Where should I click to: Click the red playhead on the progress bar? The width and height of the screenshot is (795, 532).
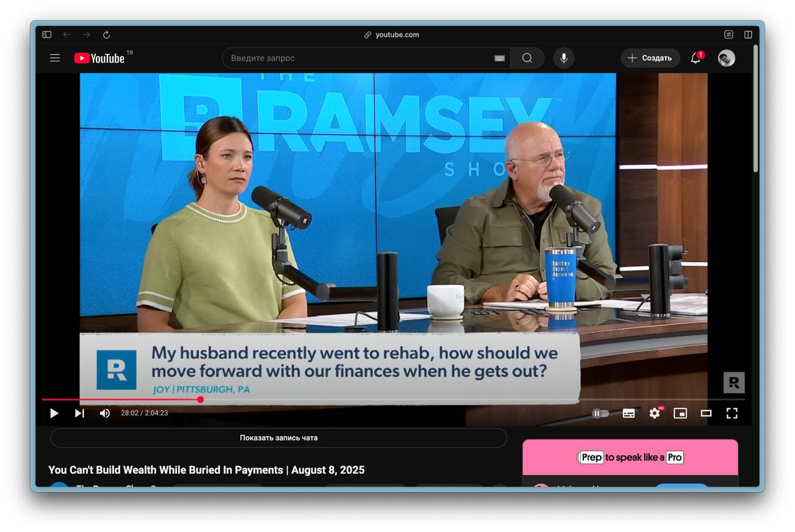point(201,399)
